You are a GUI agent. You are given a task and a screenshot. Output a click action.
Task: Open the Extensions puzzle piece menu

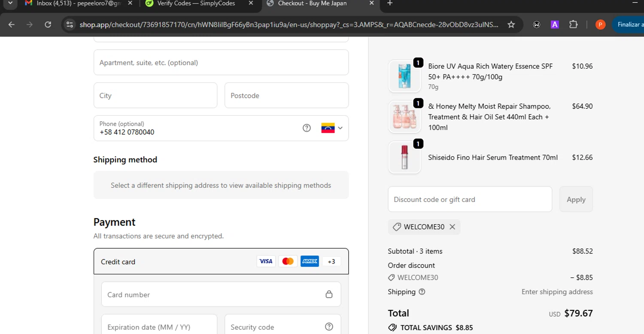coord(574,25)
